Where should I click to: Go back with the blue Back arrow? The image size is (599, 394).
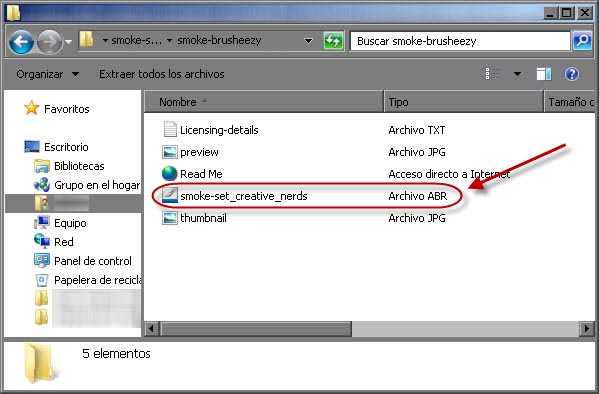(x=21, y=42)
